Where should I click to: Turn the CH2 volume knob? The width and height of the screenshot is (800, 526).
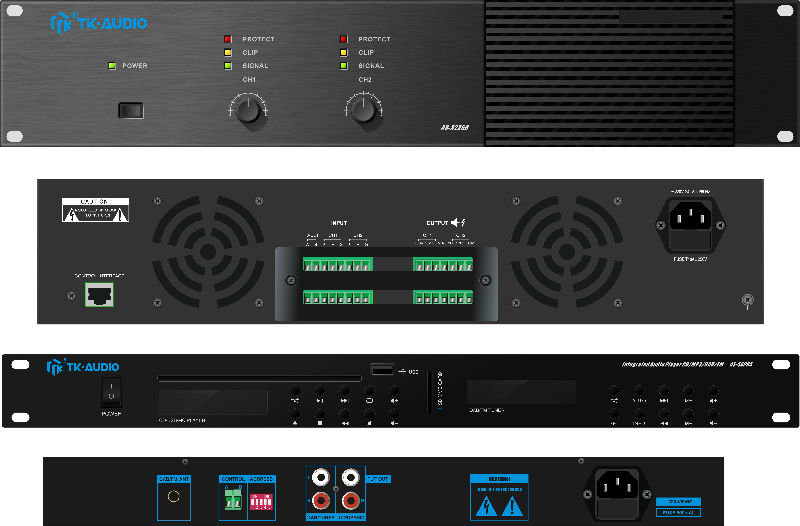[x=362, y=108]
